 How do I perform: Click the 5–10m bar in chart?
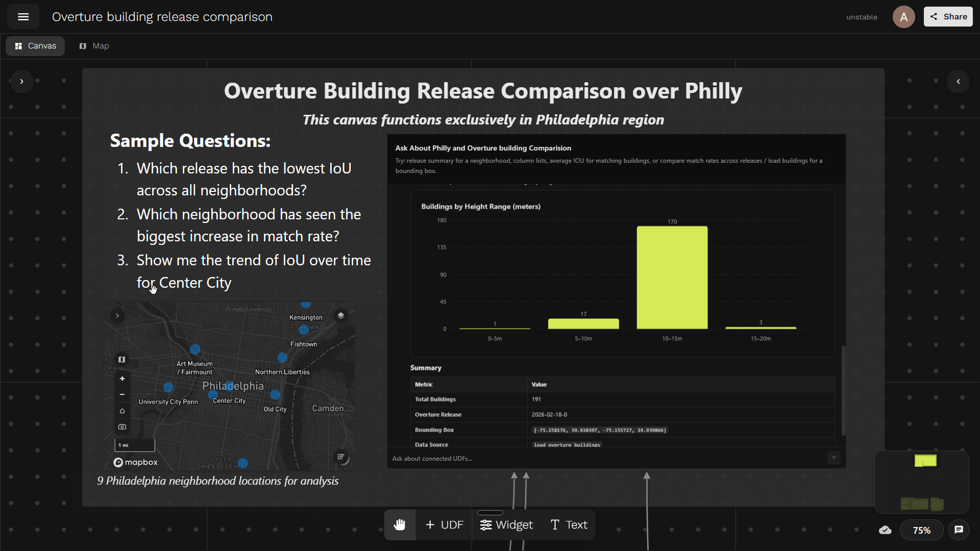pos(583,324)
